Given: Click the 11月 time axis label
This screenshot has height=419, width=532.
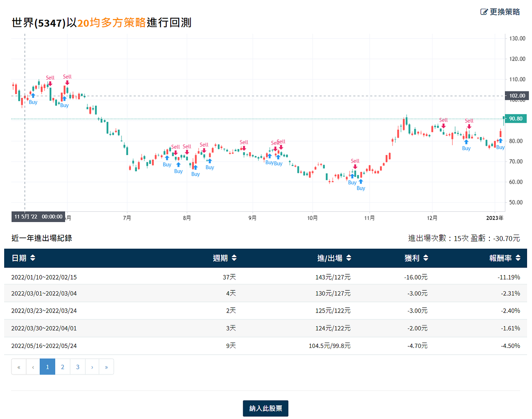Looking at the screenshot, I should (369, 218).
